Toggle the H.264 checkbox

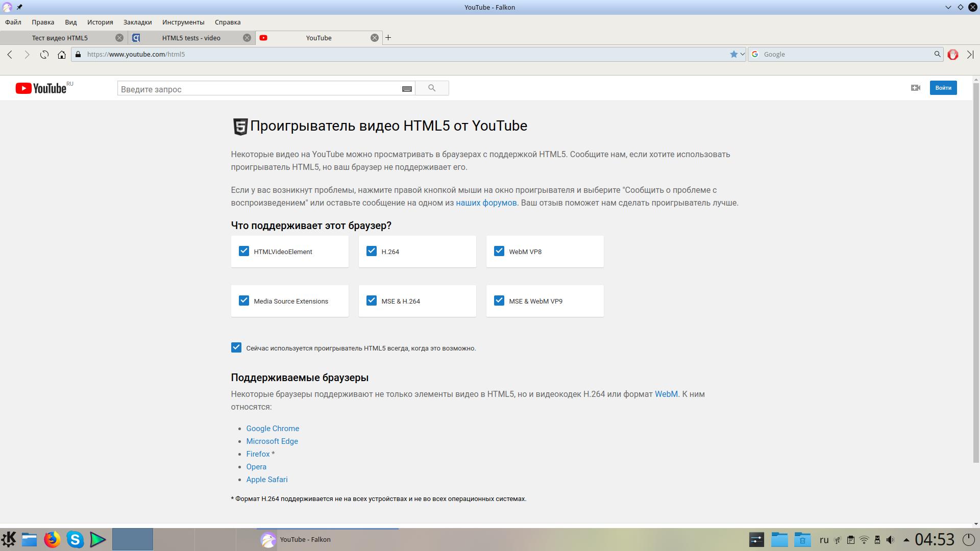(372, 251)
